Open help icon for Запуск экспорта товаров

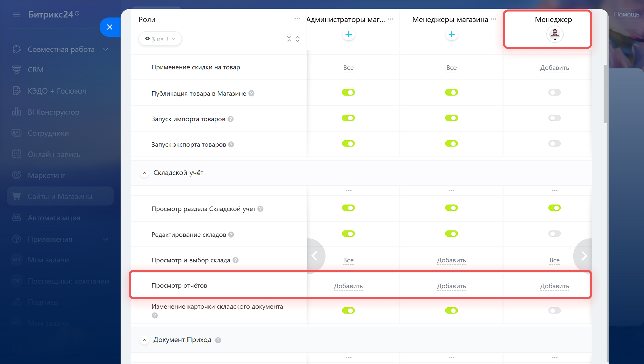click(231, 145)
